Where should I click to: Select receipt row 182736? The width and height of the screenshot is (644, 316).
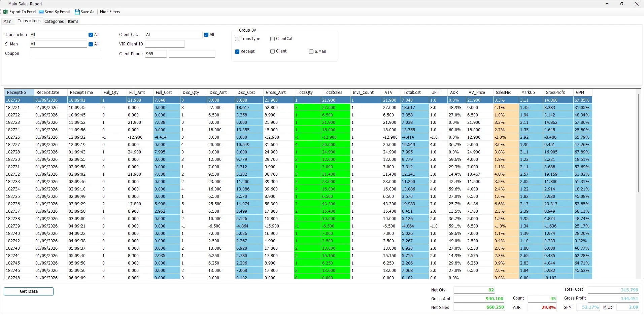(x=298, y=204)
